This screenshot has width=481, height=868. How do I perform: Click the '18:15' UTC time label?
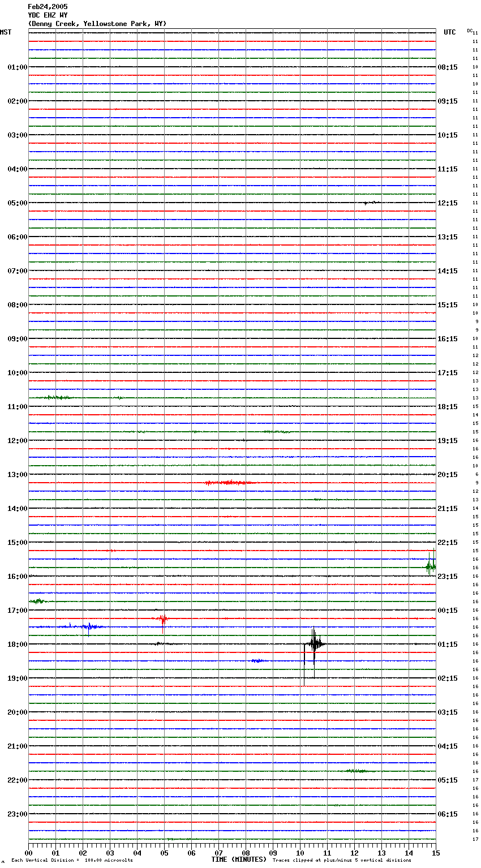(448, 407)
